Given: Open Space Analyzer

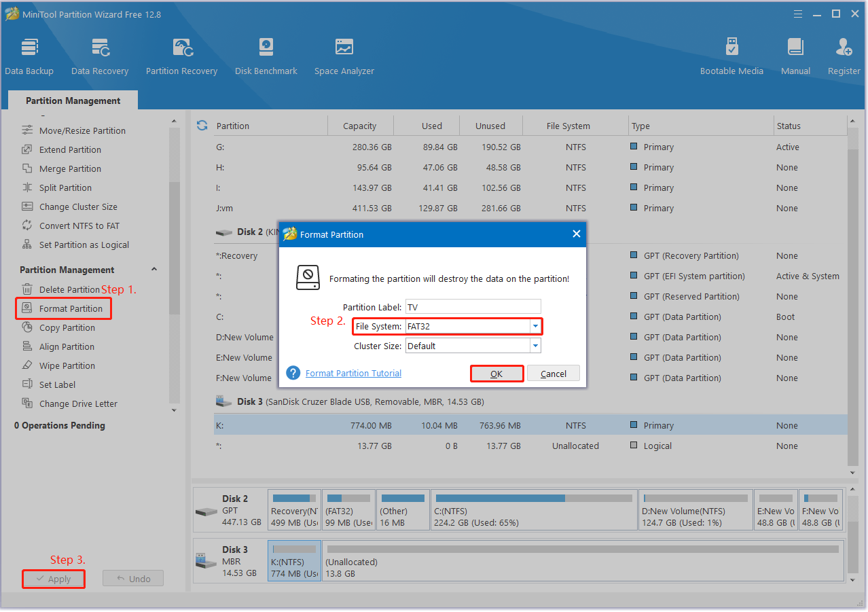Looking at the screenshot, I should (x=344, y=56).
